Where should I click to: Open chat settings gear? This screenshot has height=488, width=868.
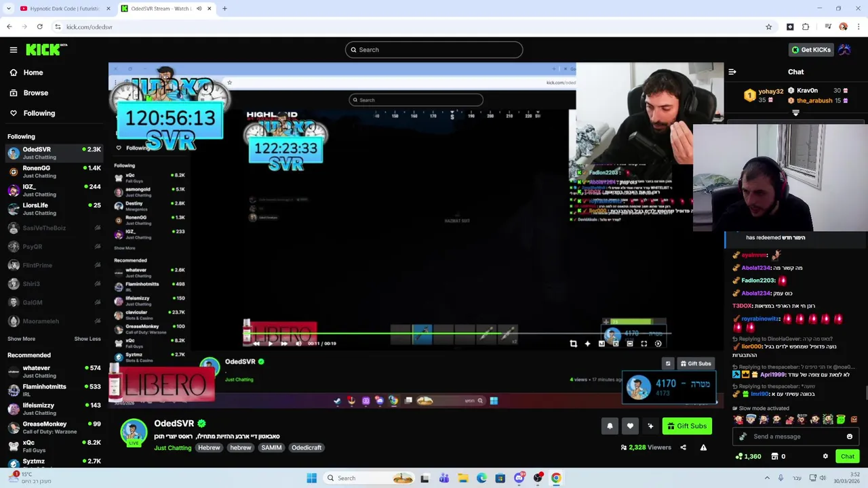coord(825,456)
